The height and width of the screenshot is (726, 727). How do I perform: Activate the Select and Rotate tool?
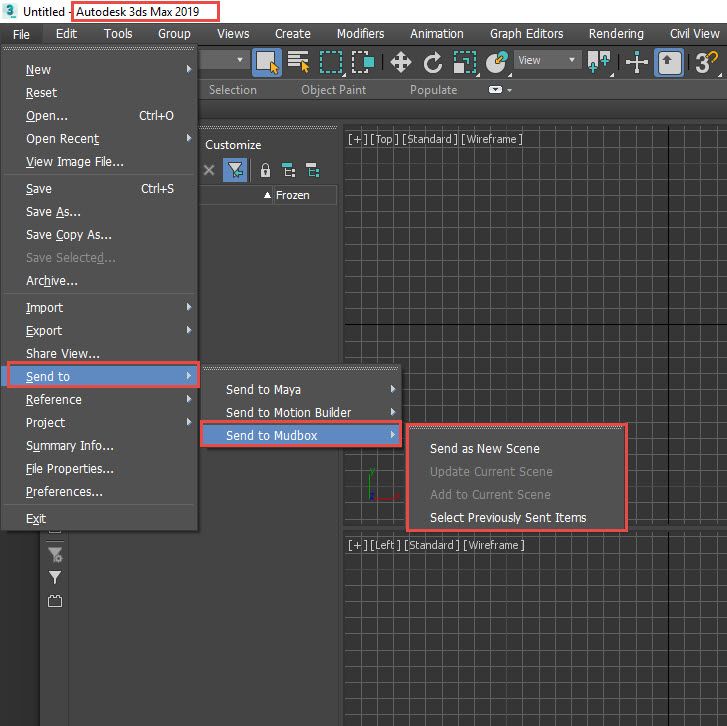click(x=433, y=62)
